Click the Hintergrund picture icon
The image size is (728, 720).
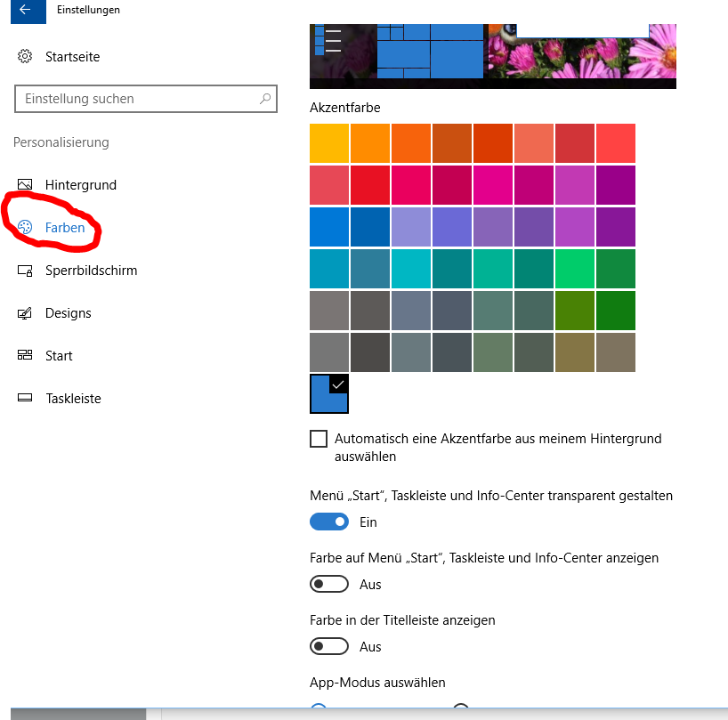coord(25,184)
